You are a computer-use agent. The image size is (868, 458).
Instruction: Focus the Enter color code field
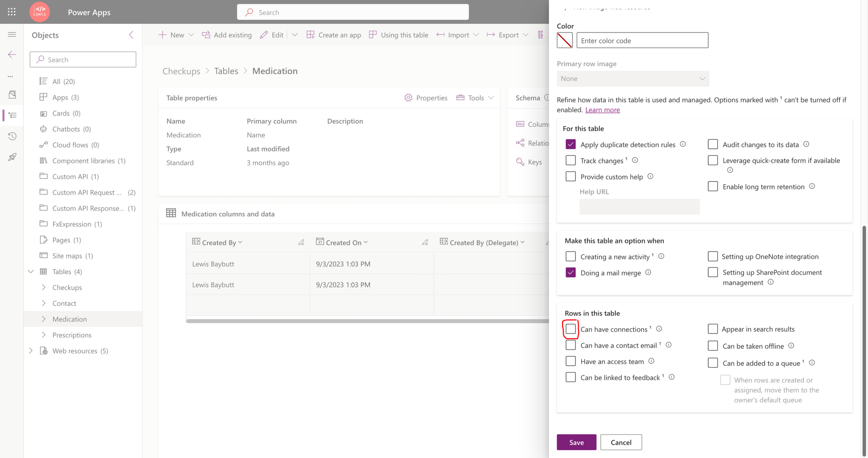[x=642, y=40]
